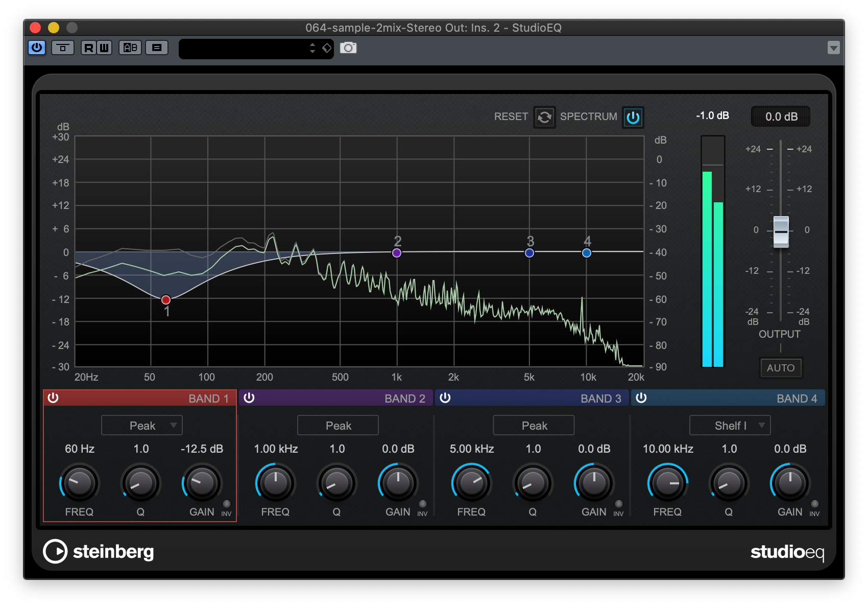Toggle the plugin bypass power icon
Image resolution: width=868 pixels, height=607 pixels.
point(36,48)
